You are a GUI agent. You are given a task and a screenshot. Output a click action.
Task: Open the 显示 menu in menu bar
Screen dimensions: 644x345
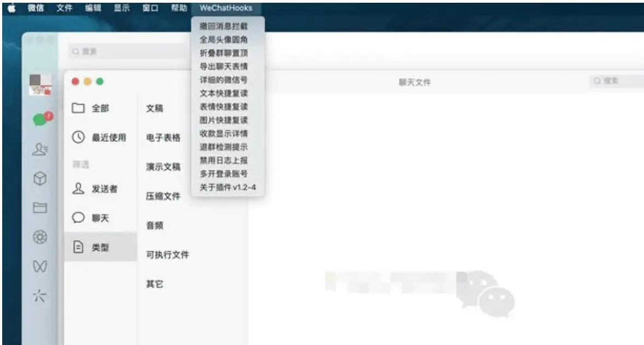[x=121, y=8]
